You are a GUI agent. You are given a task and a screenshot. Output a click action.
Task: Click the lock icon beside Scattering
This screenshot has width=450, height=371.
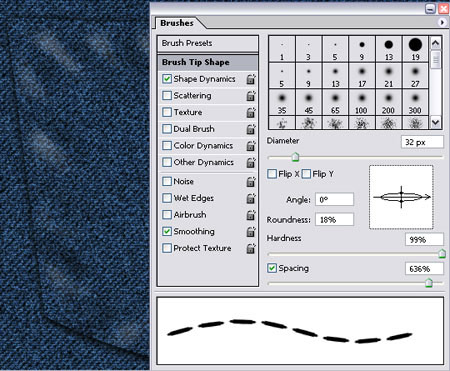[x=251, y=96]
